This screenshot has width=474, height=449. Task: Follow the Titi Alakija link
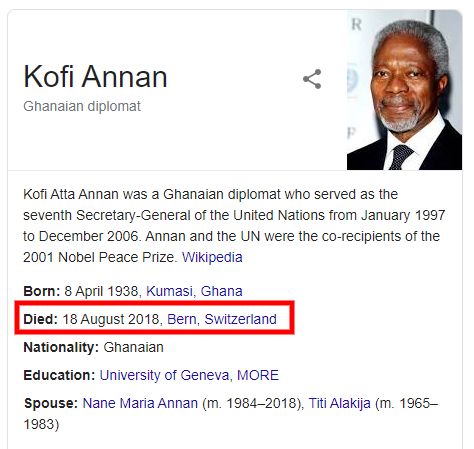[339, 403]
